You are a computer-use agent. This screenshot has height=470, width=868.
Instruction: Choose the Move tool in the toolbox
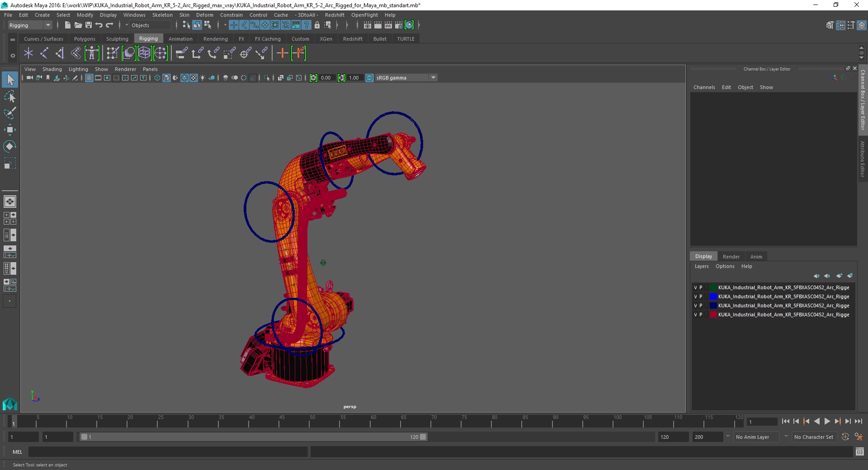[10, 130]
